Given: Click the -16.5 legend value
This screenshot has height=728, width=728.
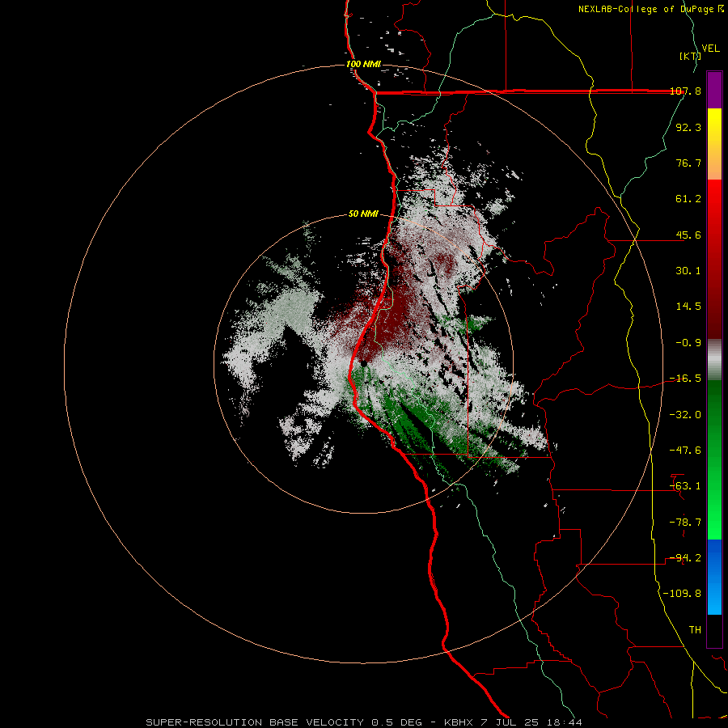Looking at the screenshot, I should coord(685,379).
